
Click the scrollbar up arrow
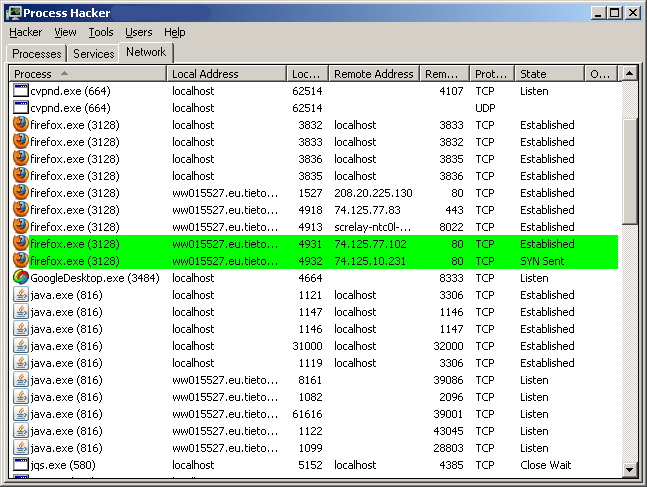pyautogui.click(x=629, y=74)
